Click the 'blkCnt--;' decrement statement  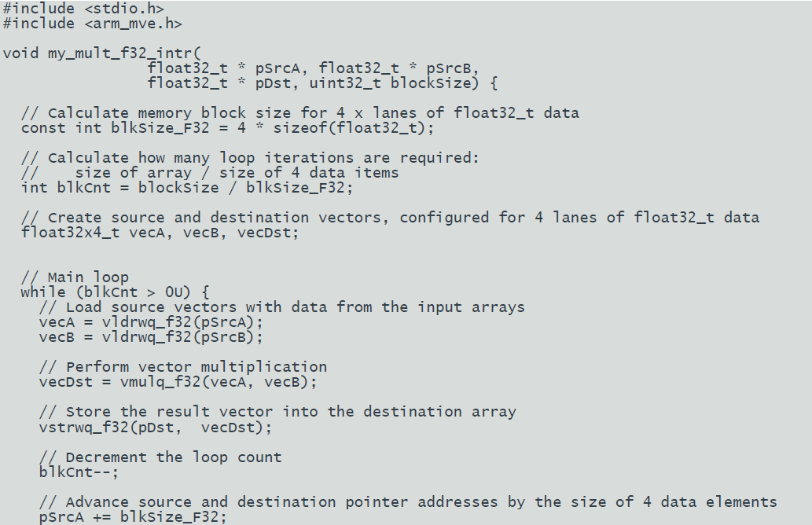[x=79, y=472]
